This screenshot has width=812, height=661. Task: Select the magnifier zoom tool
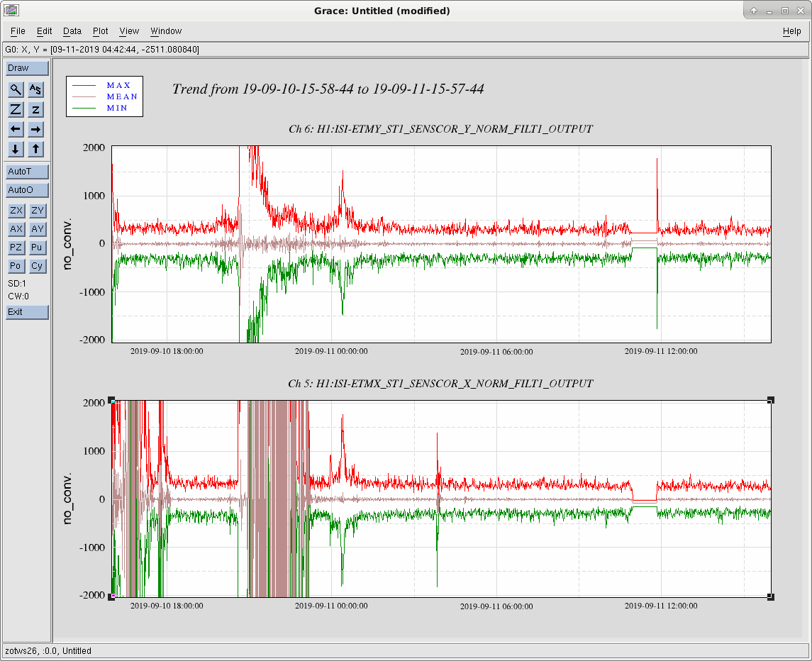[x=16, y=89]
